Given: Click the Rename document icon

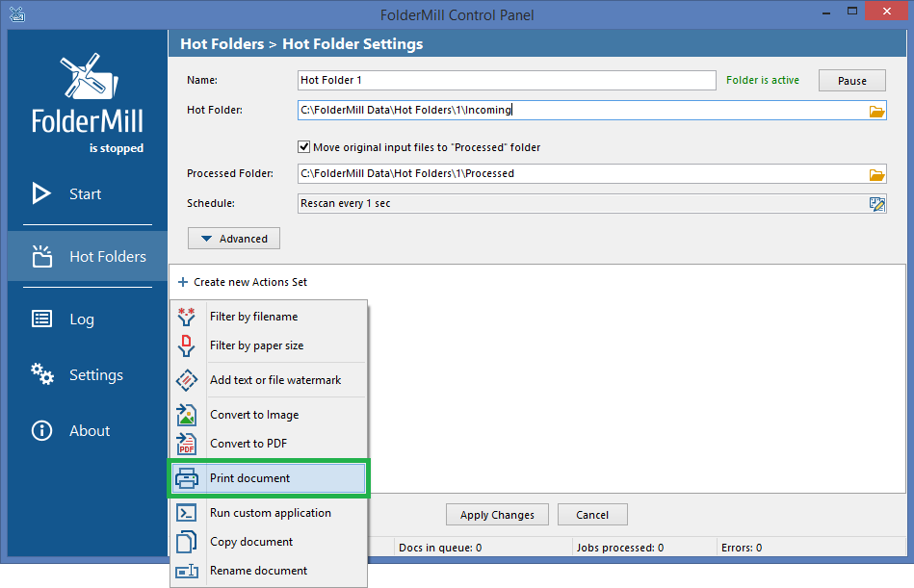Looking at the screenshot, I should coord(187,571).
